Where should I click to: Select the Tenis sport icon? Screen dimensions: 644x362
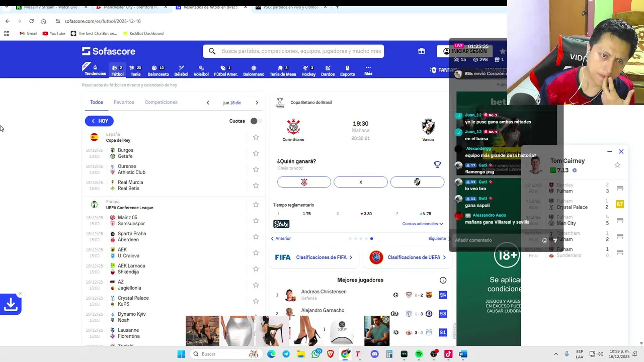tap(135, 70)
